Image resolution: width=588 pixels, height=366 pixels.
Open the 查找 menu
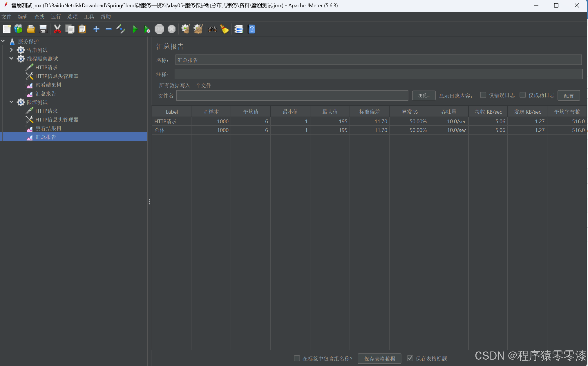39,17
